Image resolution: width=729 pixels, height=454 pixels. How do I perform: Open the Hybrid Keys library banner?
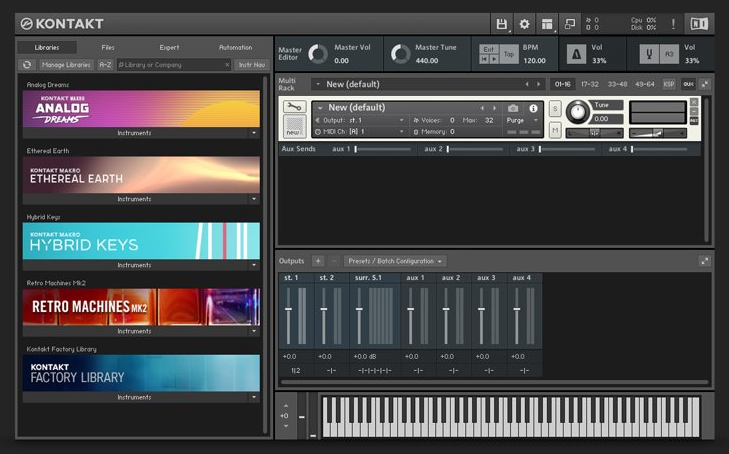141,241
